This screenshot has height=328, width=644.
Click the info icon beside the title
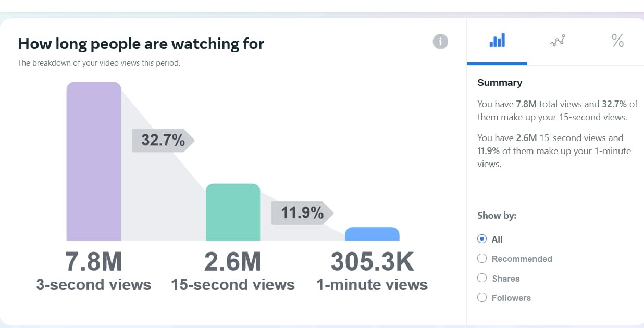[x=440, y=42]
